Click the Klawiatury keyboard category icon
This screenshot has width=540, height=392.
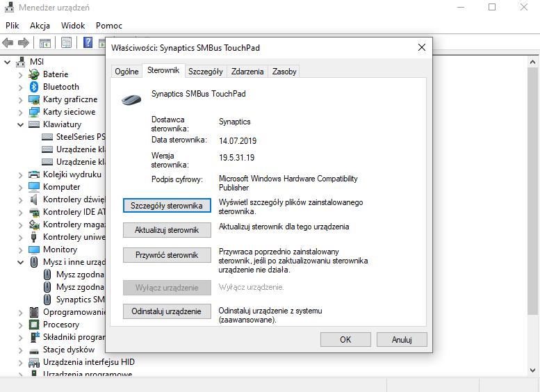pyautogui.click(x=34, y=124)
